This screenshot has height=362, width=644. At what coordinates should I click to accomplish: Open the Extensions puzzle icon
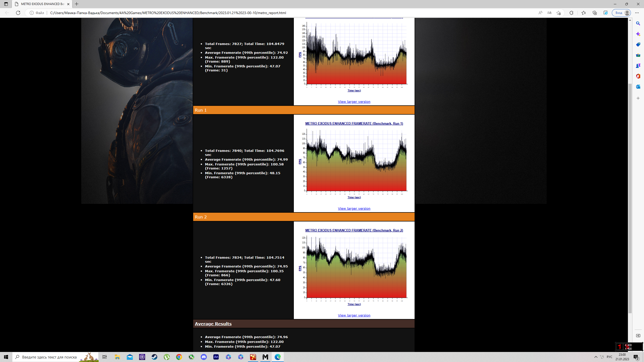click(571, 13)
